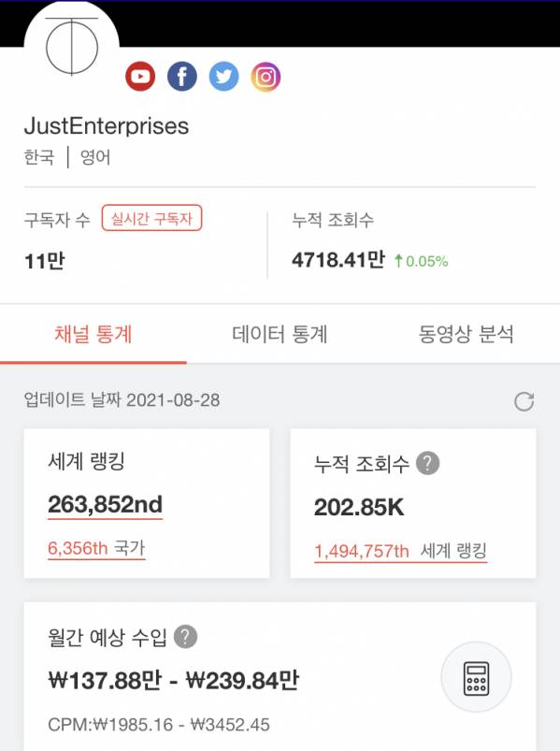This screenshot has height=751, width=560.
Task: Click help icon next to 누적 조회수
Action: [427, 463]
